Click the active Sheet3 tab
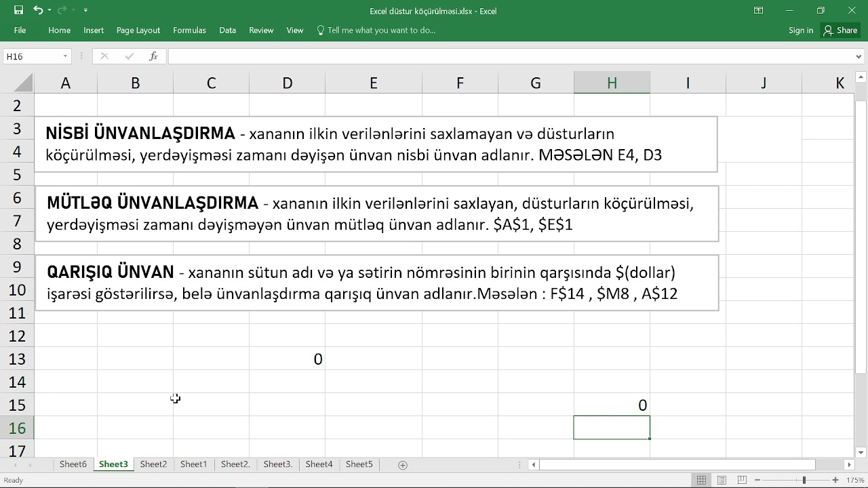The width and height of the screenshot is (868, 488). pyautogui.click(x=113, y=464)
